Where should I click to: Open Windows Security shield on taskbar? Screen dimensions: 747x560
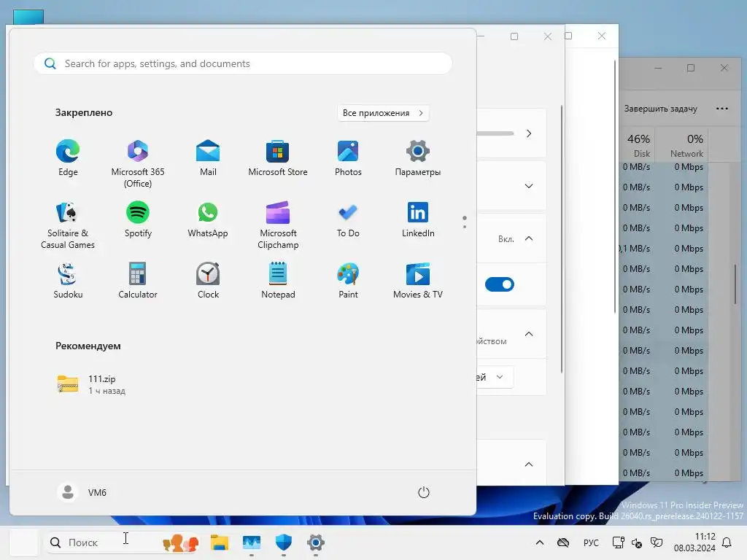284,542
